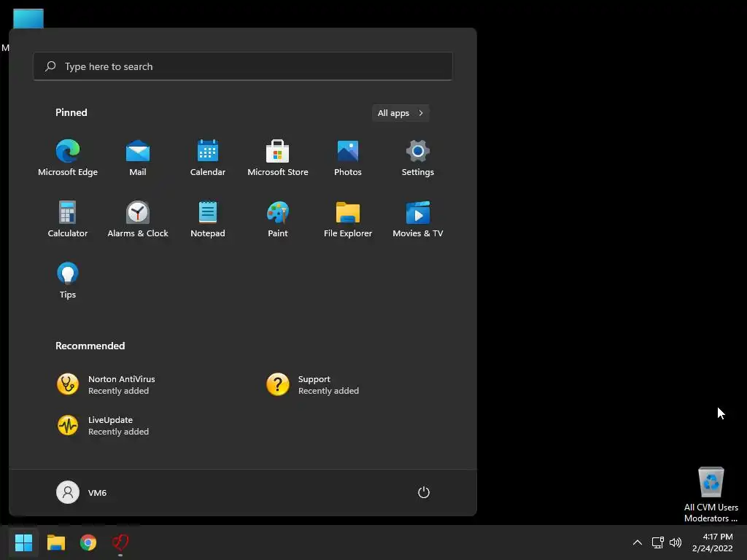Launch the Paint app

[278, 219]
